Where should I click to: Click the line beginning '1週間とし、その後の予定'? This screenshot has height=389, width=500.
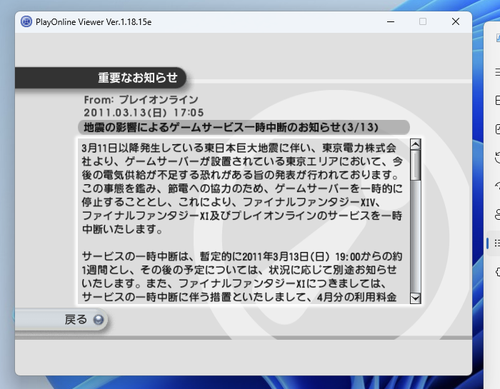point(239,270)
